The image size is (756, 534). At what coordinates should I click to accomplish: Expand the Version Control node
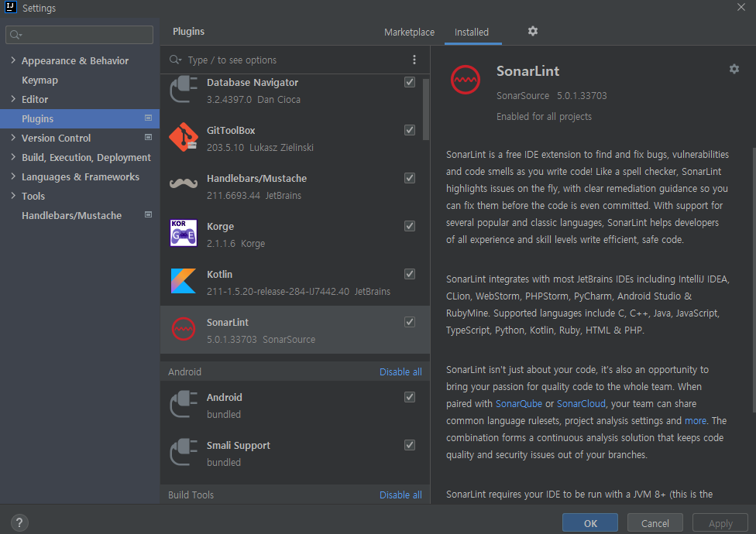click(13, 137)
